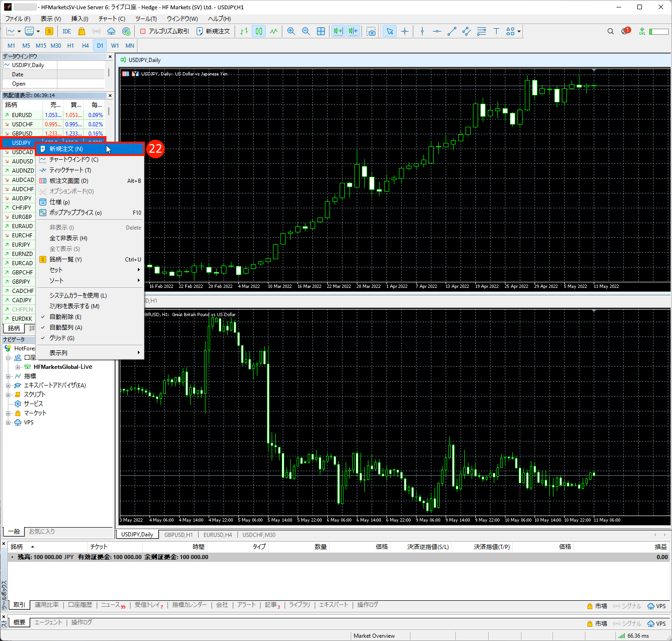Expand the 指標 tree node
Image resolution: width=672 pixels, height=641 pixels.
[8, 376]
